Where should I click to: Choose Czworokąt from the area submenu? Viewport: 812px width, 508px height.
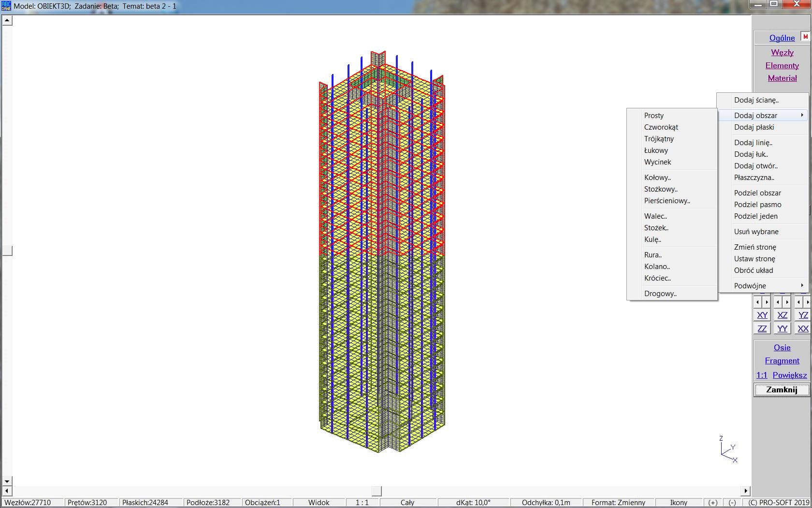tap(661, 127)
